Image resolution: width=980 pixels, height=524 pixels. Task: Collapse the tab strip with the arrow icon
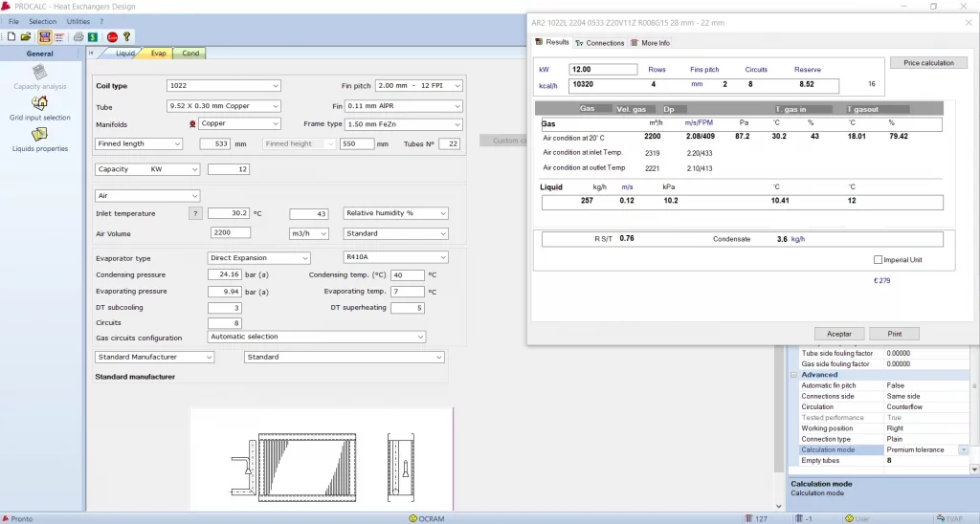click(x=91, y=54)
